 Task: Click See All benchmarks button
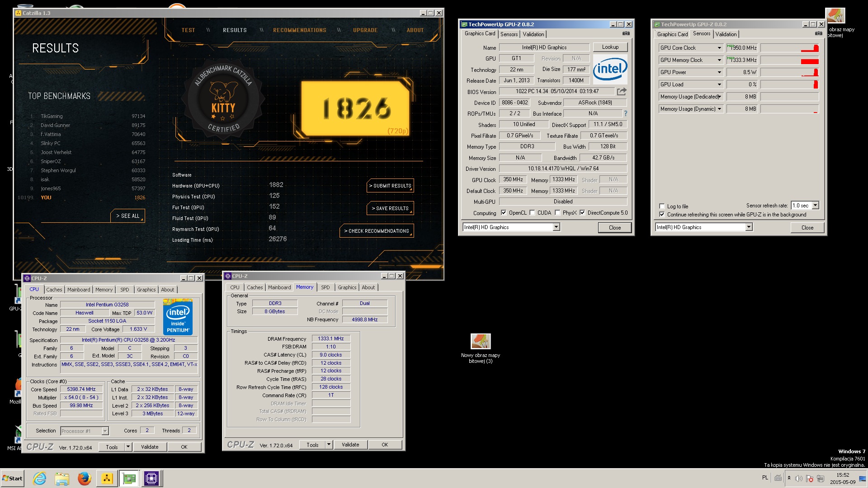click(127, 216)
